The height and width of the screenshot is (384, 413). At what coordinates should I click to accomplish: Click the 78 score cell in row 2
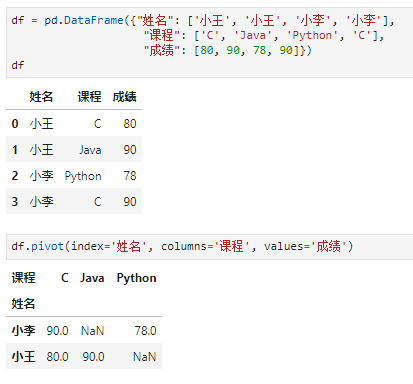click(130, 176)
